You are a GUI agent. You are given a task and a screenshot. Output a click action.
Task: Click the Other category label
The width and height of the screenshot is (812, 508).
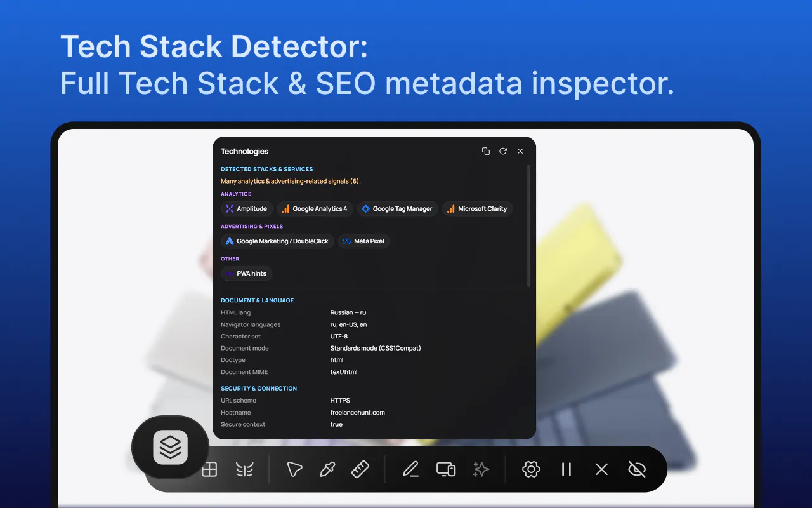point(230,259)
